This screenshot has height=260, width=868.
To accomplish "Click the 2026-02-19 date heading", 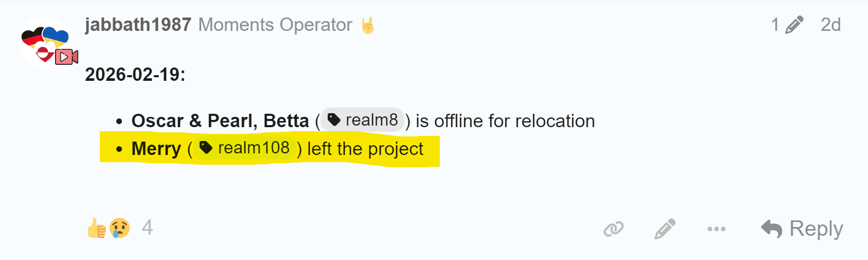I will tap(135, 75).
